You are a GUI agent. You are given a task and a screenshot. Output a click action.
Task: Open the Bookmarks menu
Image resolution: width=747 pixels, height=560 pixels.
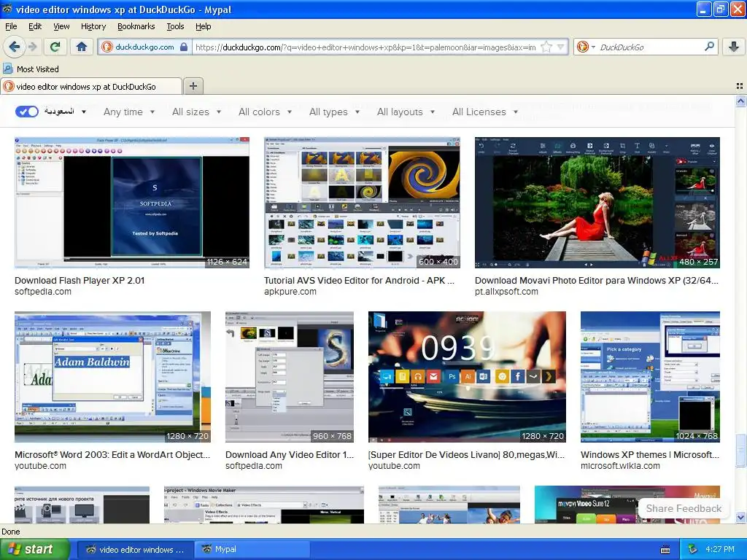coord(136,26)
